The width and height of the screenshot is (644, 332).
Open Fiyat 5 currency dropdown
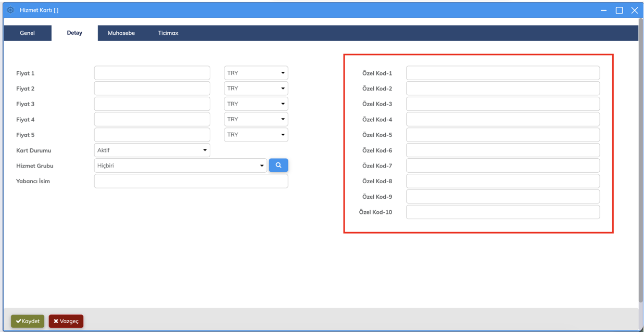[256, 135]
